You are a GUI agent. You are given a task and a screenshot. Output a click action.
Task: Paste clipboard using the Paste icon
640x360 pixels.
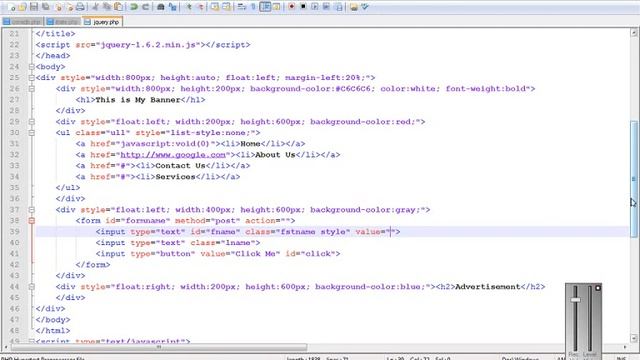pos(118,7)
